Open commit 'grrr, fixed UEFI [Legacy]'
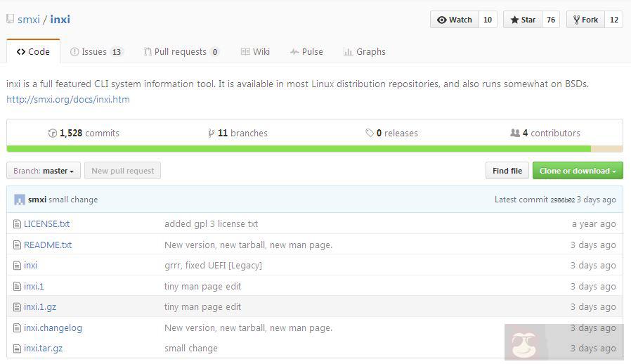Viewport: 631px width, 364px height. point(214,266)
